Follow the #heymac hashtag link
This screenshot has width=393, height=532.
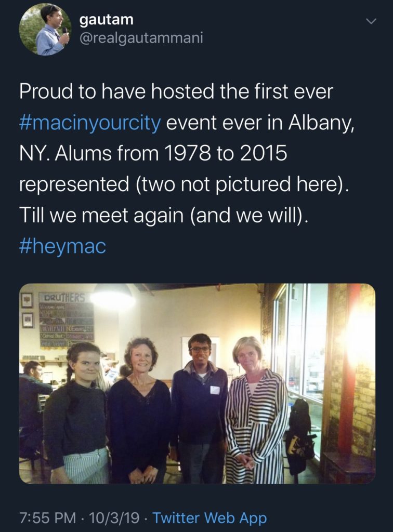[62, 246]
